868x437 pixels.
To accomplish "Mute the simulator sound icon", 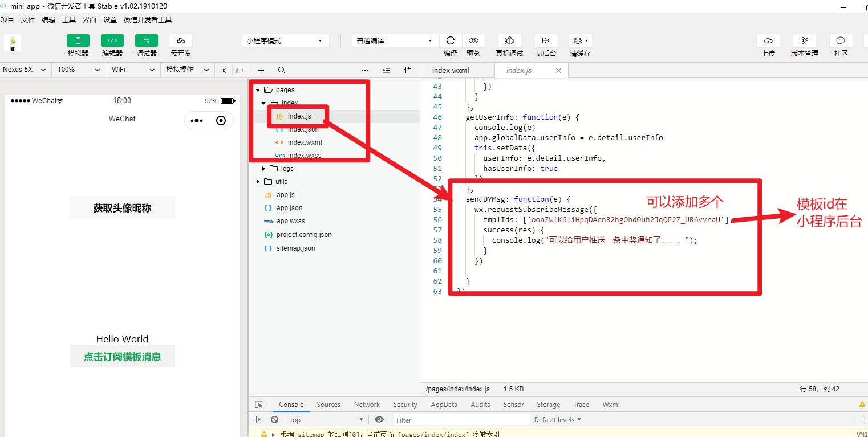I will [225, 70].
